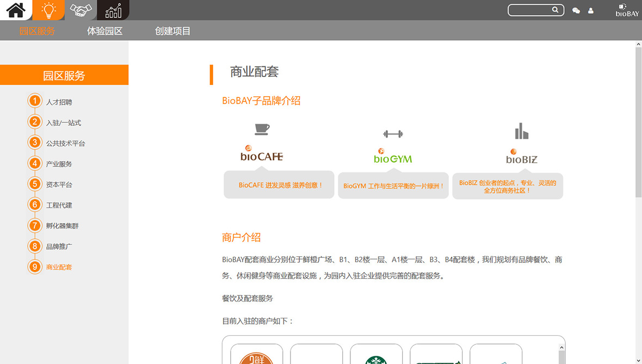Click the number 2 circle beside 入驻/一站式

pyautogui.click(x=35, y=122)
